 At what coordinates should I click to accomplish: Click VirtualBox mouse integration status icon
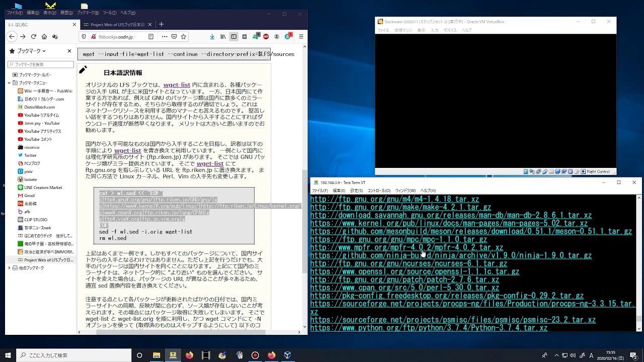click(577, 171)
